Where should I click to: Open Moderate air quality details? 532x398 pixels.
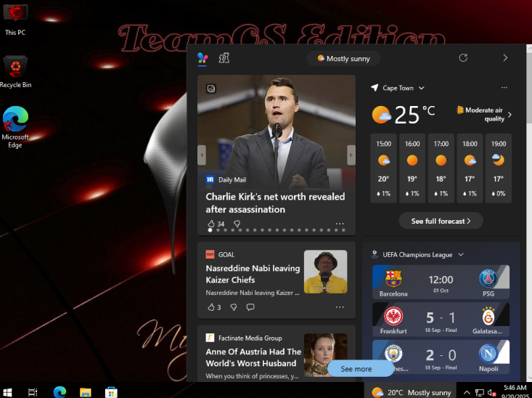tap(484, 115)
